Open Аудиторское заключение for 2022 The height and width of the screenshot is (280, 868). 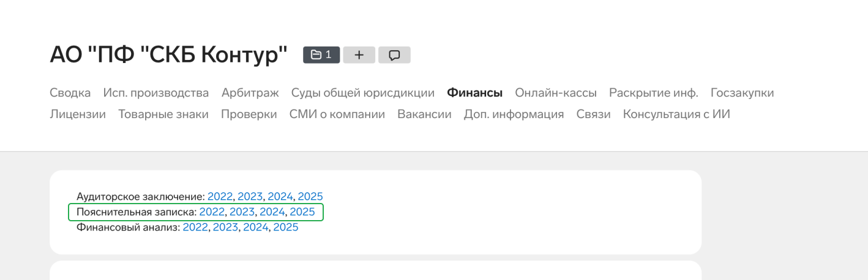220,197
